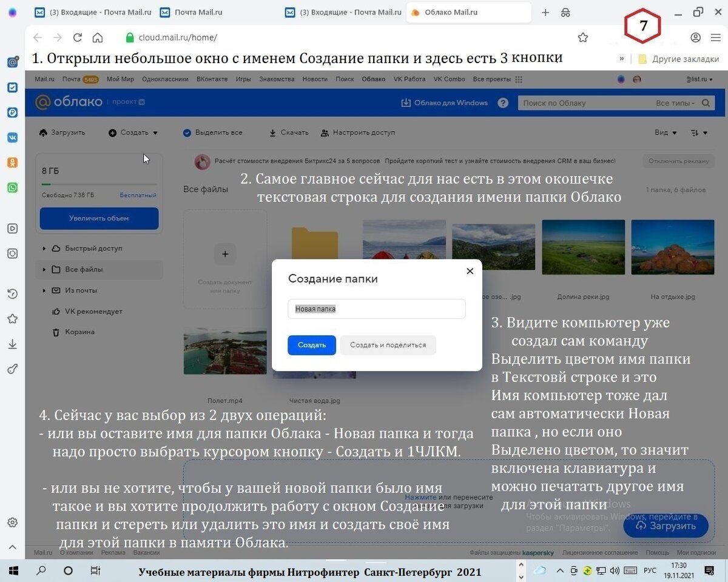
Task: Open VK Работа in top menu
Action: coord(409,79)
